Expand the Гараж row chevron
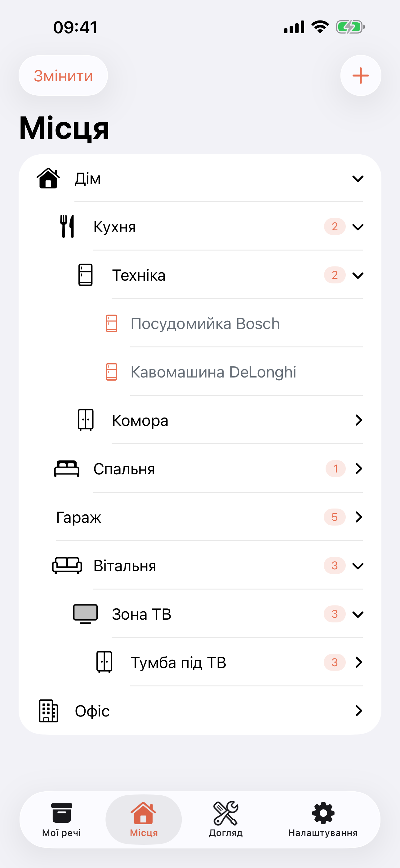This screenshot has width=400, height=868. [x=358, y=517]
